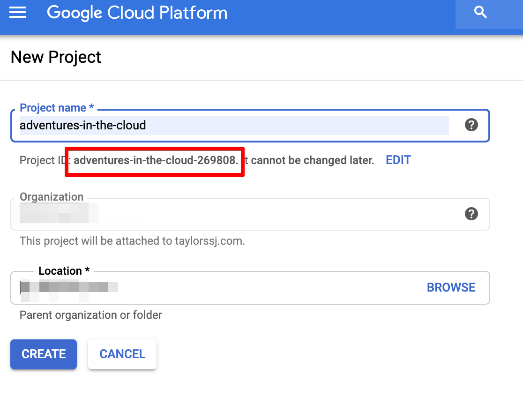Click the Organization help question mark icon
The height and width of the screenshot is (420, 523).
tap(471, 214)
